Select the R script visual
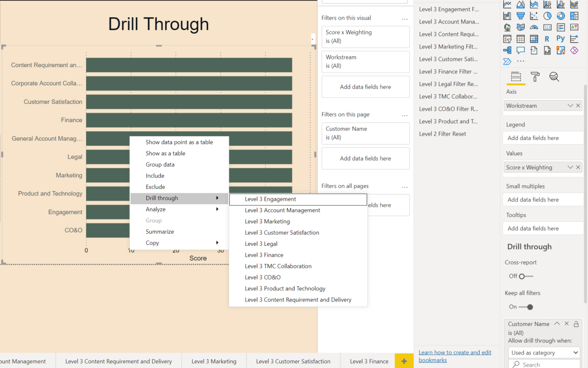588x368 pixels. pos(547,39)
